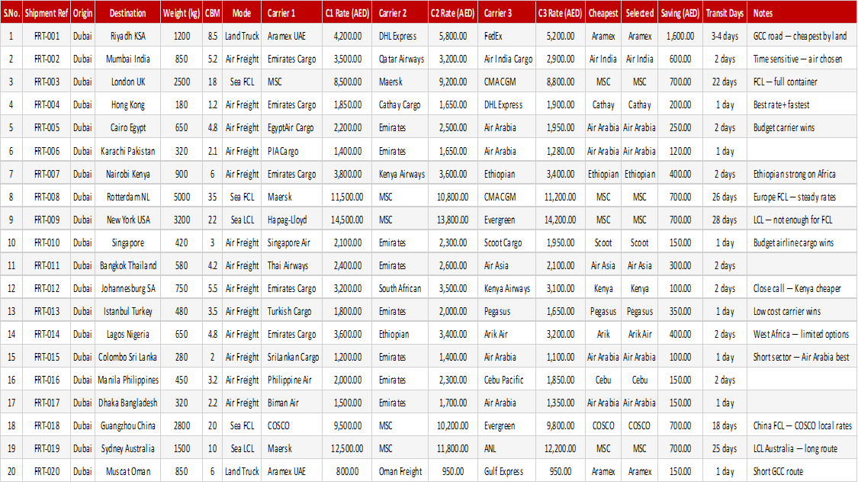Image resolution: width=858 pixels, height=504 pixels.
Task: Click the Destination column header
Action: pyautogui.click(x=127, y=13)
